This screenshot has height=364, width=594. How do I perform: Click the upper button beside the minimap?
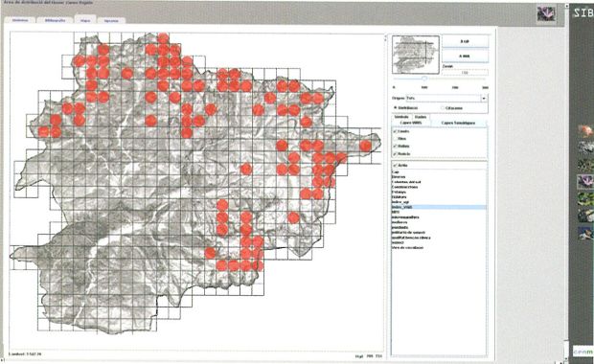pyautogui.click(x=466, y=41)
